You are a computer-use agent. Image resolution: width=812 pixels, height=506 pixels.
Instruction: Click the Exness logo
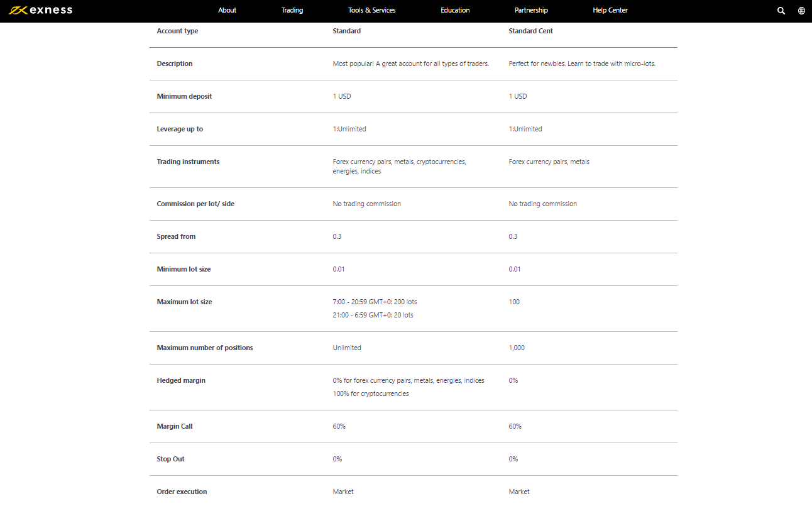click(40, 10)
